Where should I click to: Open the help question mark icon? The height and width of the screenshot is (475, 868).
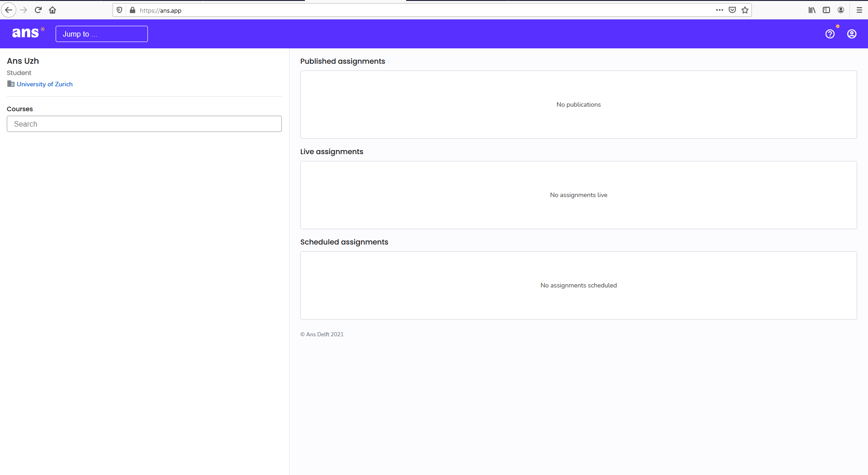[830, 34]
